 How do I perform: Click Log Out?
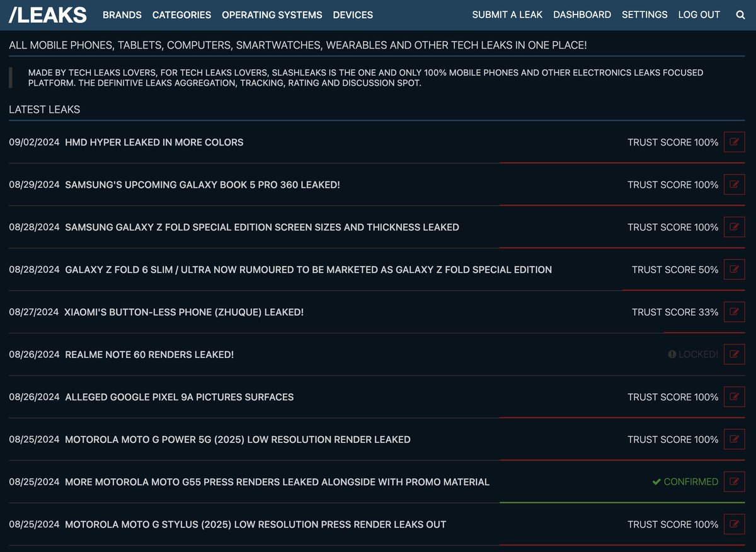click(x=699, y=14)
